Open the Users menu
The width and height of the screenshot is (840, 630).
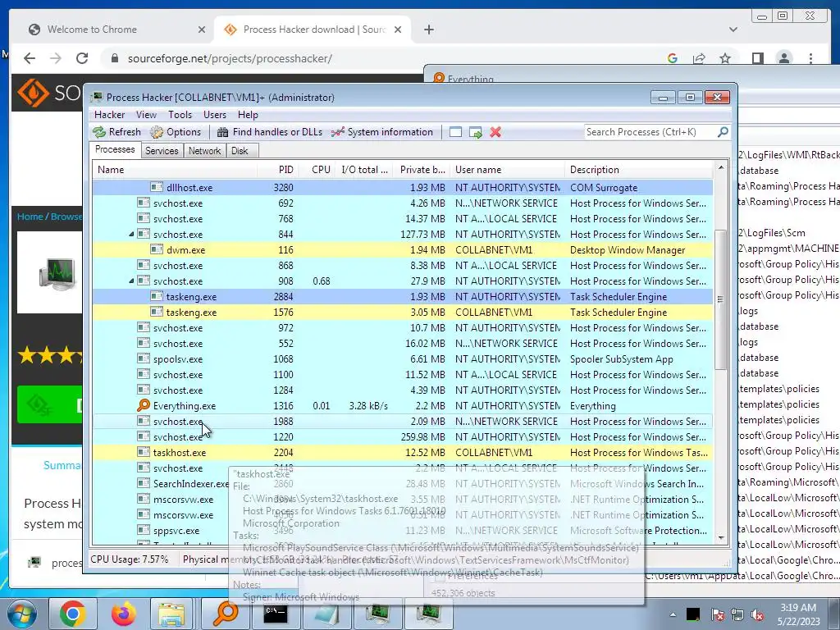(215, 115)
